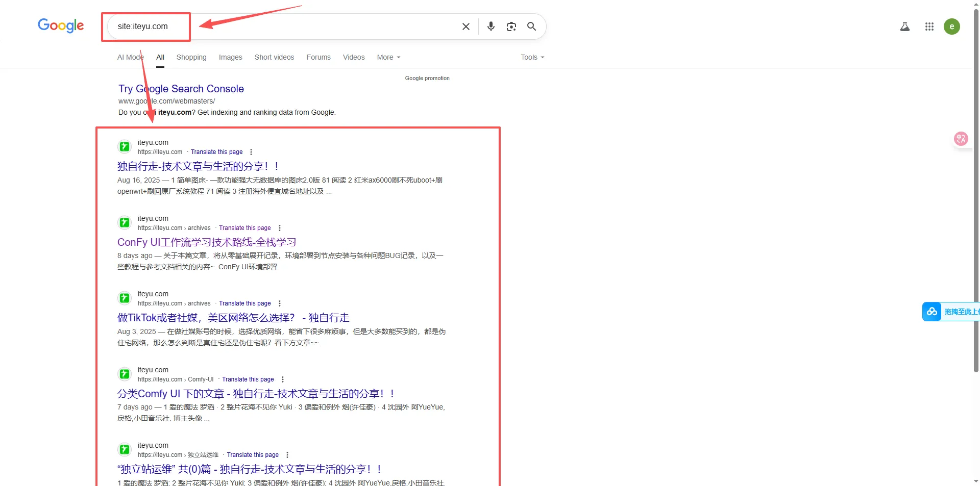The image size is (980, 486).
Task: Open the Forums tab
Action: [x=318, y=57]
